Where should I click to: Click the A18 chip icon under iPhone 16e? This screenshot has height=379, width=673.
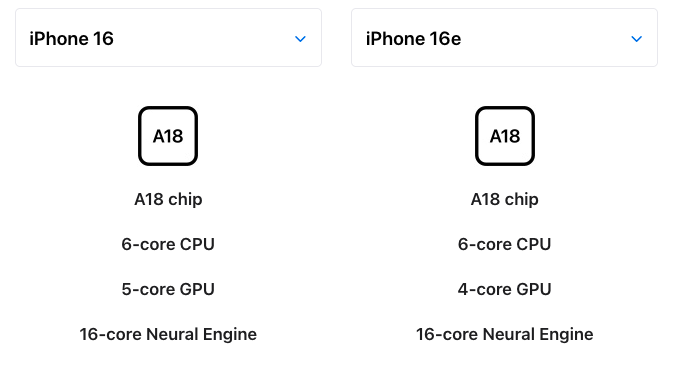point(505,136)
